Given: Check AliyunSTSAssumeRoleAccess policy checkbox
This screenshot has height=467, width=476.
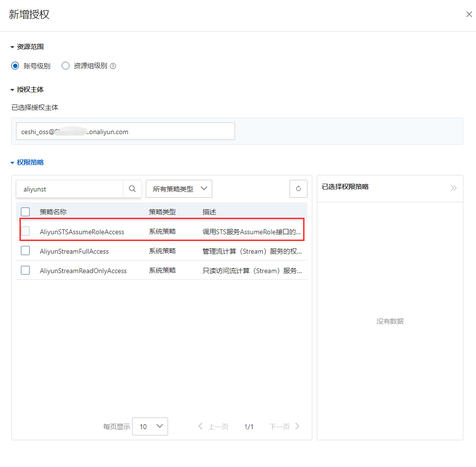Looking at the screenshot, I should pyautogui.click(x=25, y=231).
